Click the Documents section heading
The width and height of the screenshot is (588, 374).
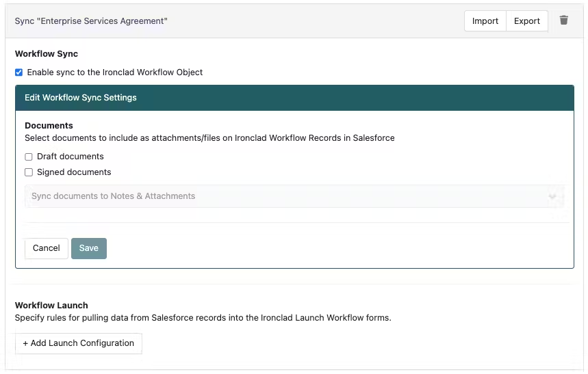coord(49,126)
